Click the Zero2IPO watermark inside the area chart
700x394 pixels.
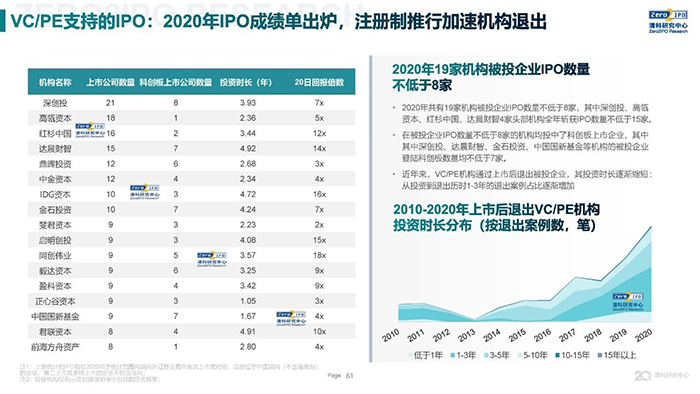[x=628, y=302]
